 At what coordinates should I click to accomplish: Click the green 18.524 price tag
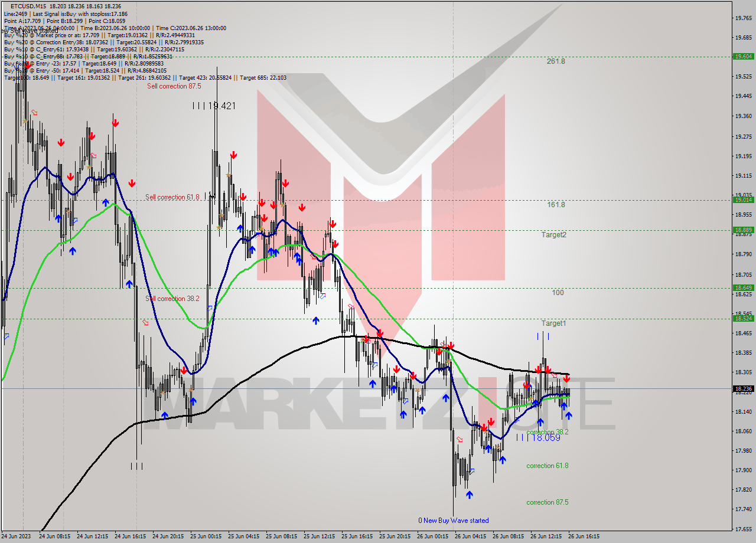(743, 319)
